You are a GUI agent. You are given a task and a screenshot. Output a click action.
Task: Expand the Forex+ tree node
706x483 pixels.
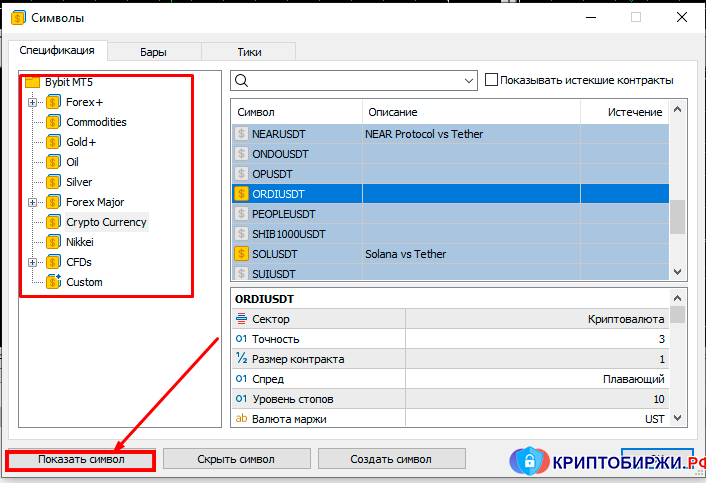[32, 103]
